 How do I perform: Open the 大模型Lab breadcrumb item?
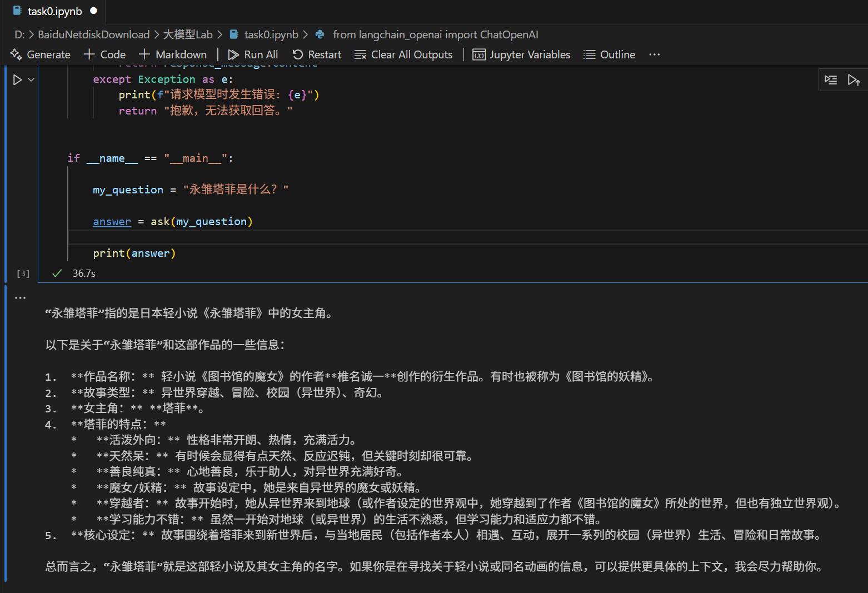pos(188,34)
